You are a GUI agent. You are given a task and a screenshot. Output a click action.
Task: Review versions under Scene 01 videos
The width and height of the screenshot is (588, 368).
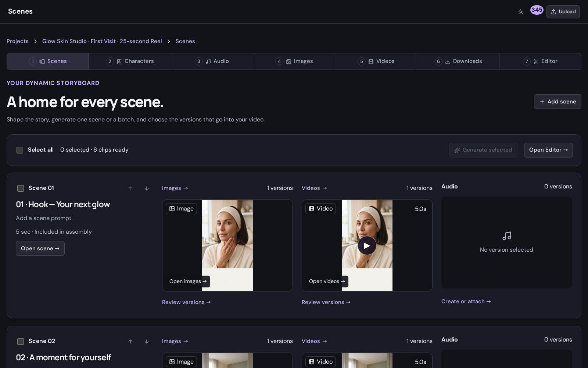pos(326,302)
